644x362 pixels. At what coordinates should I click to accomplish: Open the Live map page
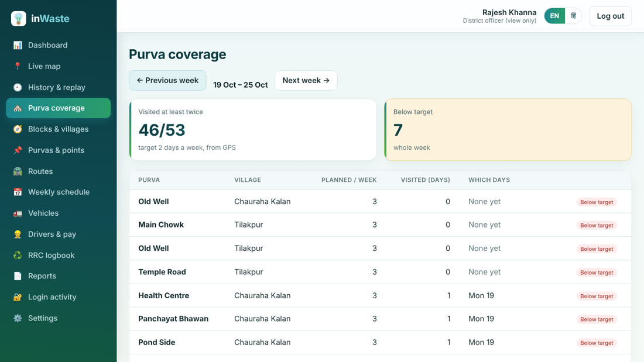pos(59,66)
